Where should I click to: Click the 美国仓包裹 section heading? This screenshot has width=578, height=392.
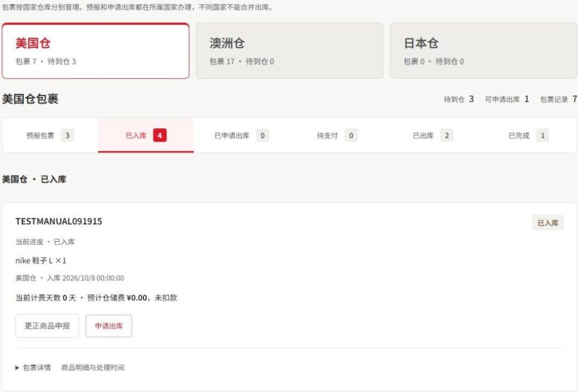point(30,99)
